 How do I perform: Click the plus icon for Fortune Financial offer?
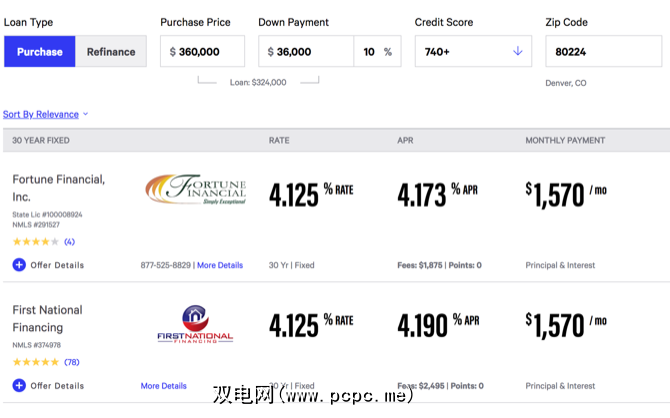click(19, 265)
